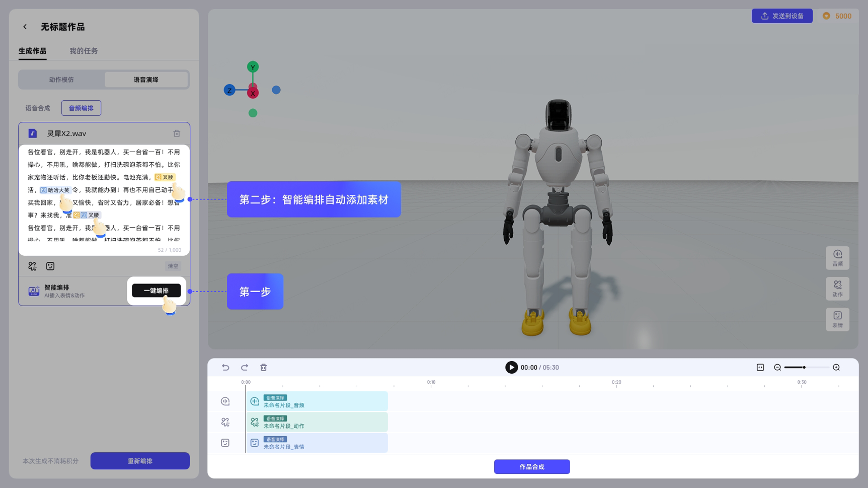Select the 未命名片段_音频 clip
This screenshot has width=868, height=488.
click(x=317, y=401)
